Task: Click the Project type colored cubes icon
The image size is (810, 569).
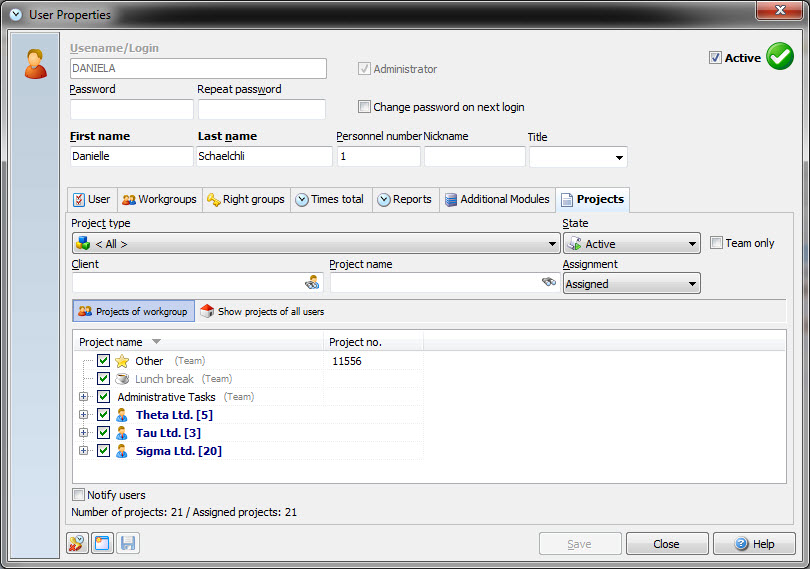Action: point(83,243)
